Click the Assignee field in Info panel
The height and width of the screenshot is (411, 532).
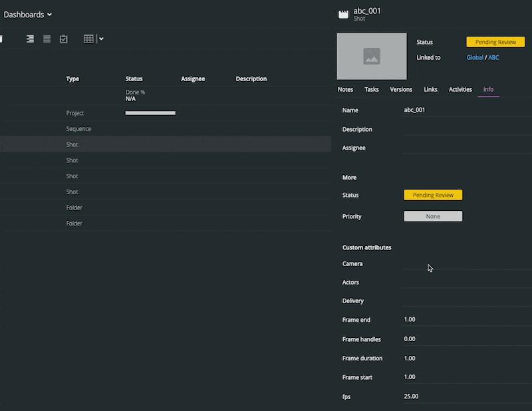[x=467, y=148]
